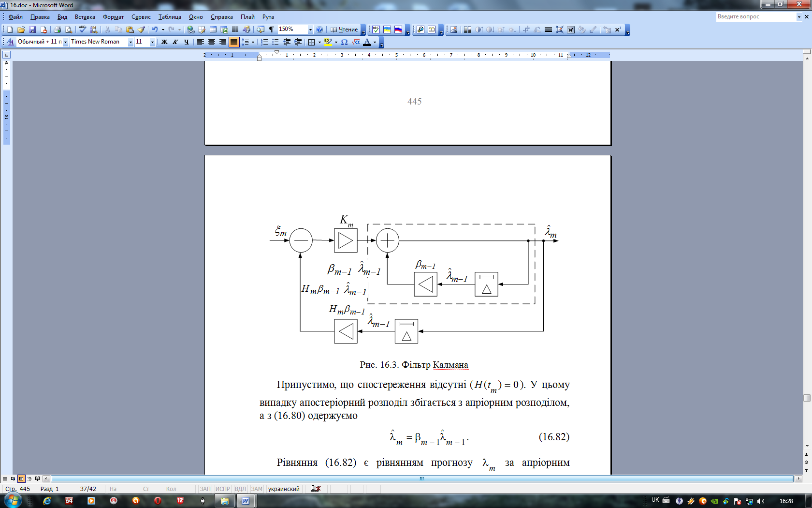Click the Russian flag toolbar icon

pyautogui.click(x=398, y=30)
